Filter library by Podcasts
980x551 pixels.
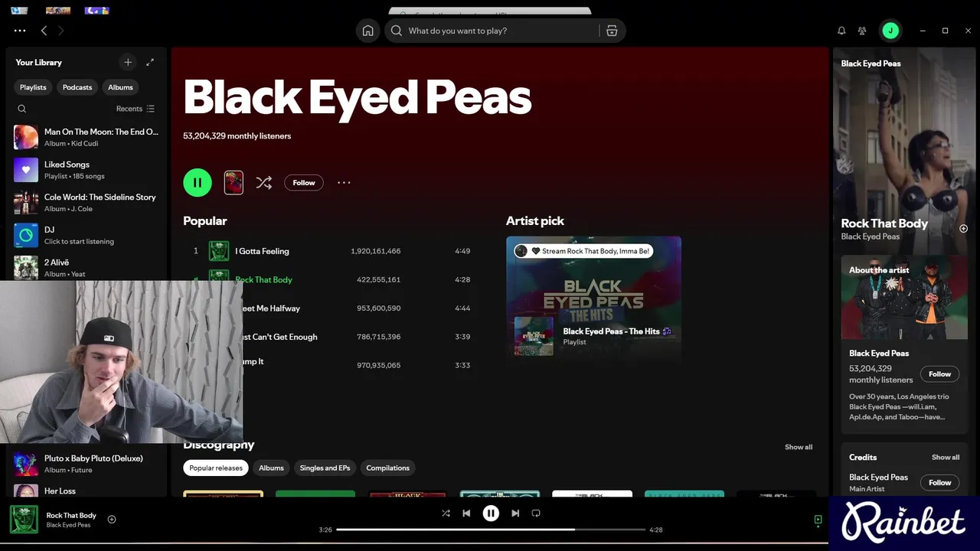point(77,87)
